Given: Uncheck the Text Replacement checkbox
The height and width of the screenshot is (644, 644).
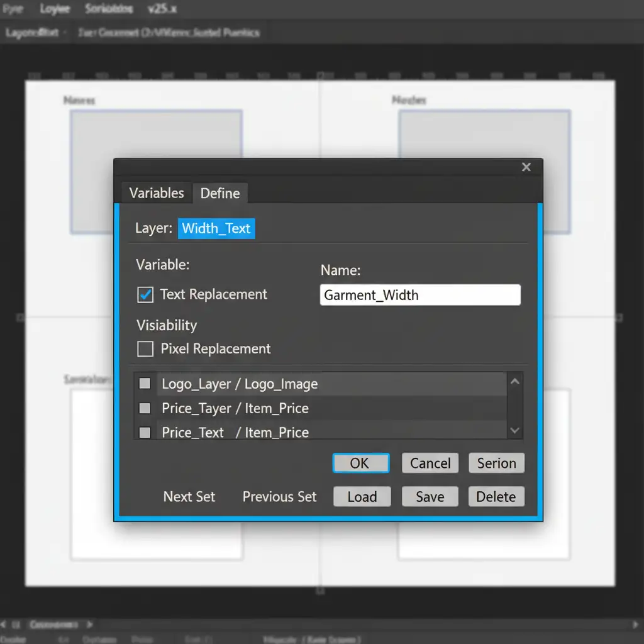Looking at the screenshot, I should pyautogui.click(x=145, y=294).
